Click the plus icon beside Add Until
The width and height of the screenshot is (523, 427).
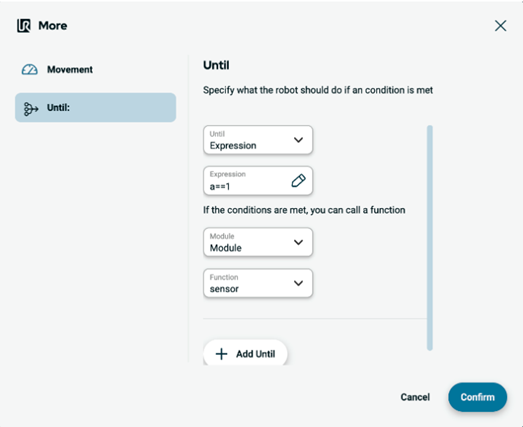[x=221, y=354]
